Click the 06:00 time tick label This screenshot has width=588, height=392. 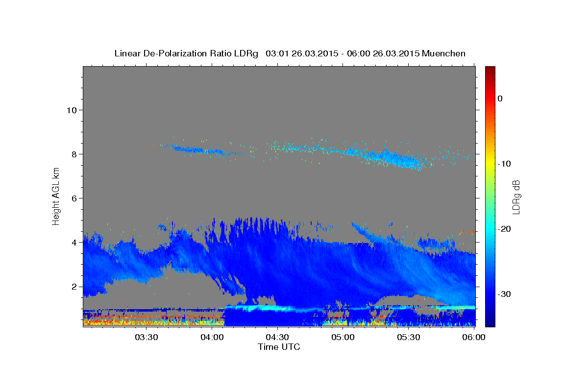click(473, 338)
